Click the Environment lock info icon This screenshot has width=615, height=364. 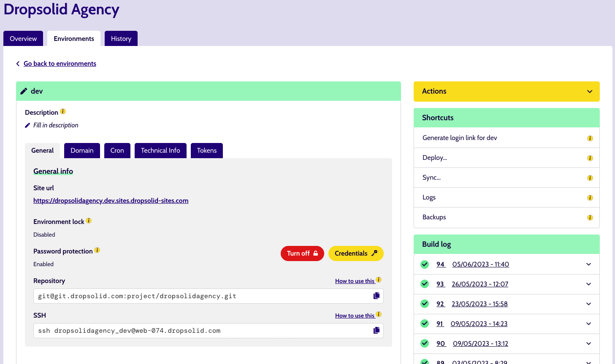(89, 221)
